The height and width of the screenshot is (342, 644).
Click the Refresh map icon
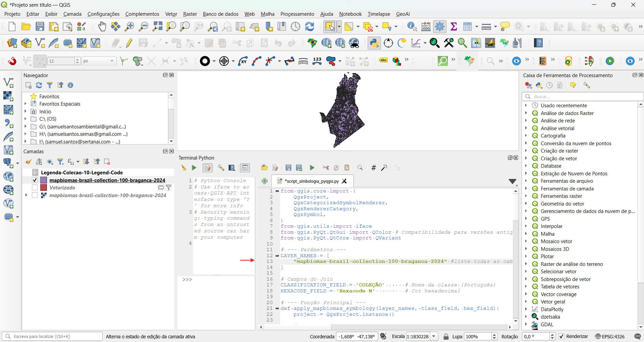[x=310, y=26]
